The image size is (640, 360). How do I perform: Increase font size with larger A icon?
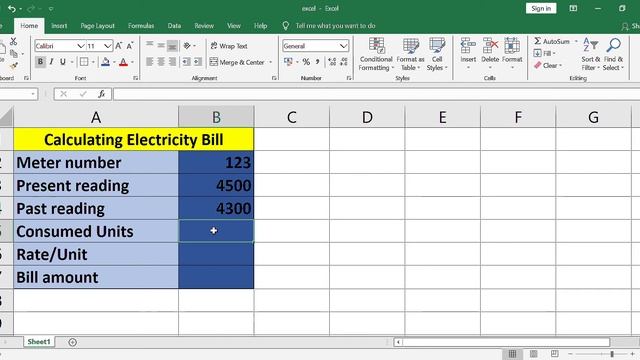click(x=118, y=46)
